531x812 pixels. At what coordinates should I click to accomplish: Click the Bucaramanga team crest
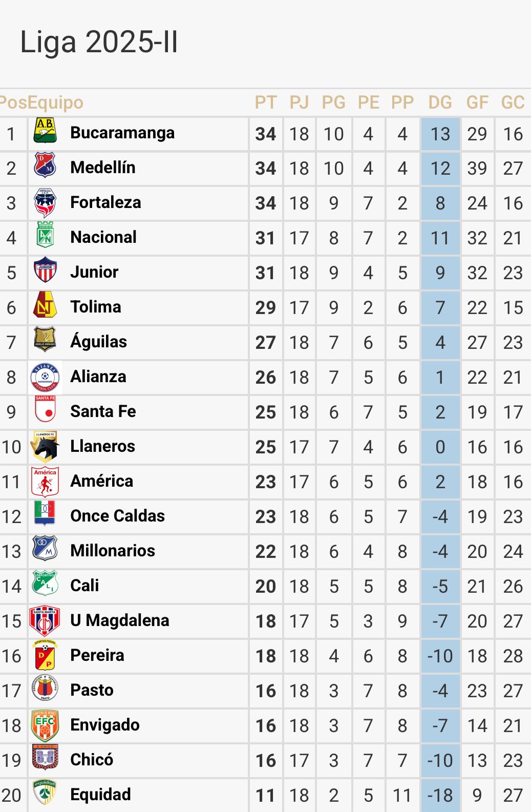click(45, 131)
